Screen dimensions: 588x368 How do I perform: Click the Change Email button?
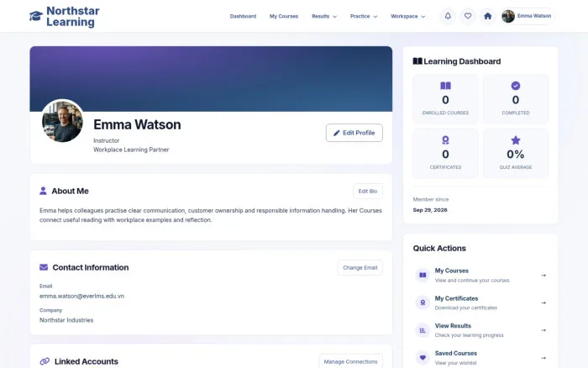click(360, 267)
